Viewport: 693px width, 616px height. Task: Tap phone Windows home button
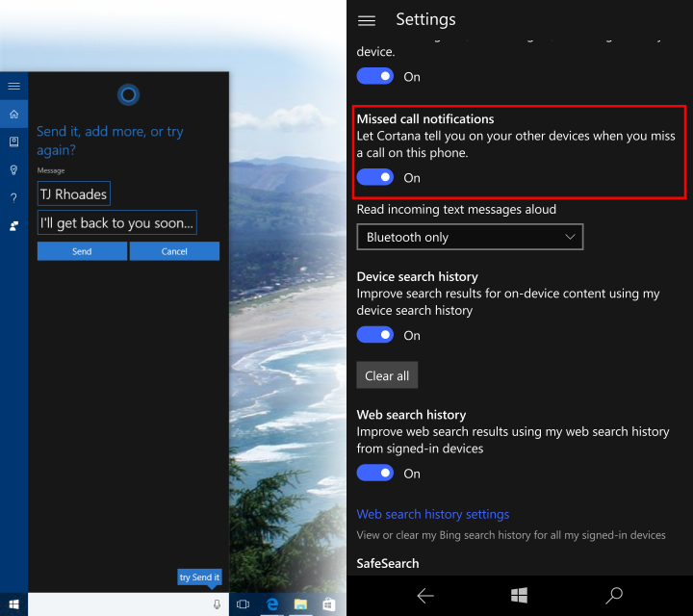(x=520, y=595)
